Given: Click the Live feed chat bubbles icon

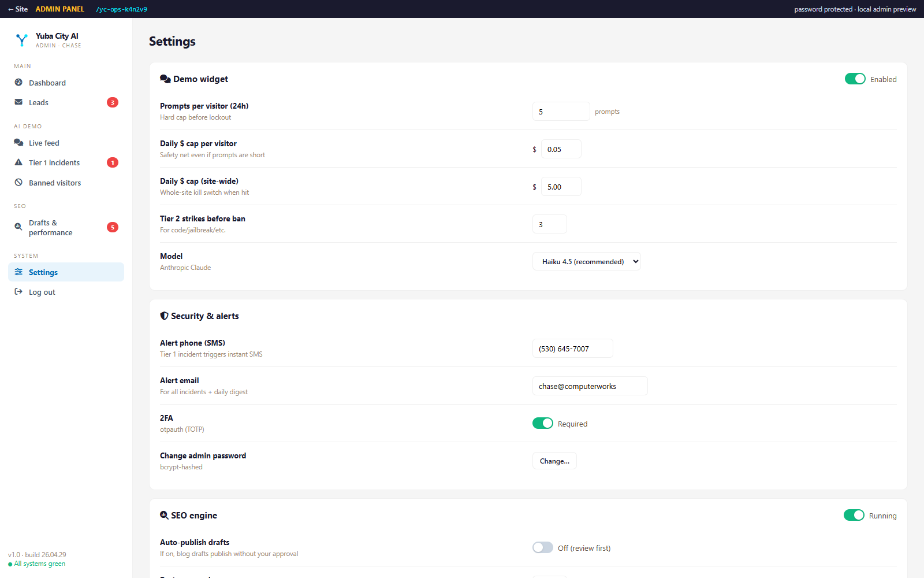Looking at the screenshot, I should click(x=18, y=143).
